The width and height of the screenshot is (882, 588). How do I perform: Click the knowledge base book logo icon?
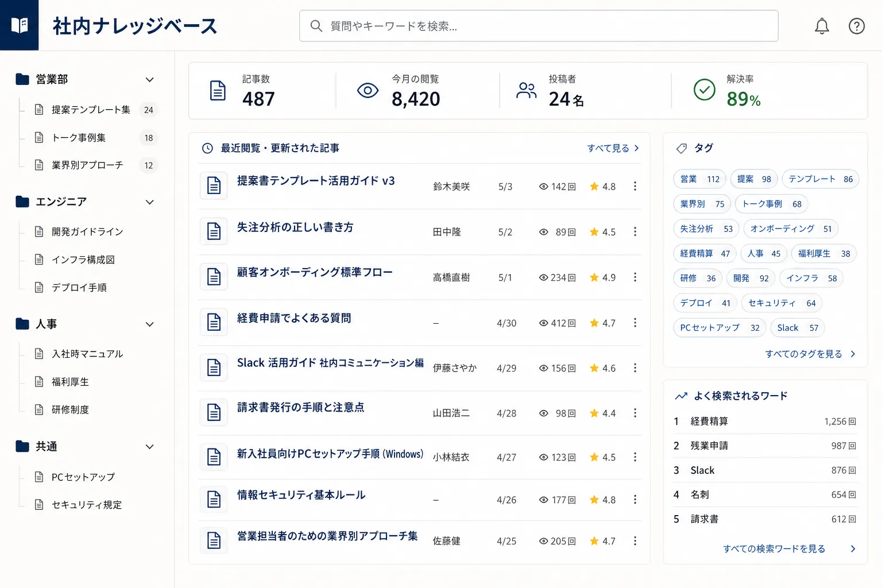(20, 25)
